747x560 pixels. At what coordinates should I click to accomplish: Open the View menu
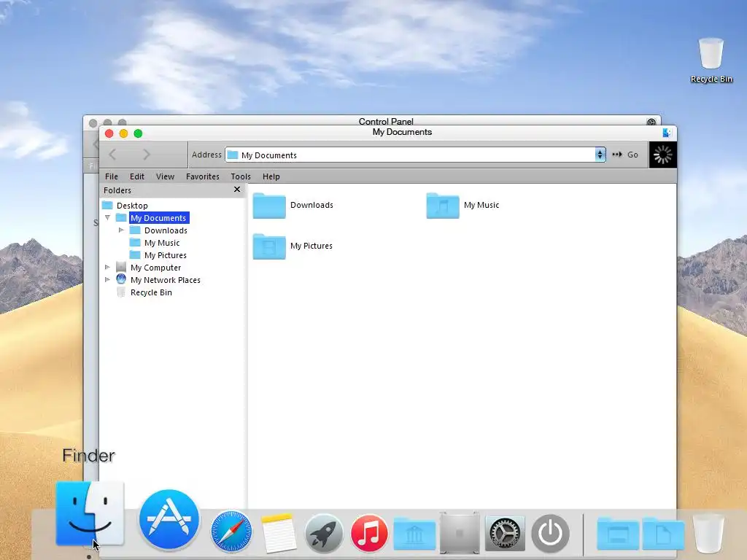coord(165,176)
